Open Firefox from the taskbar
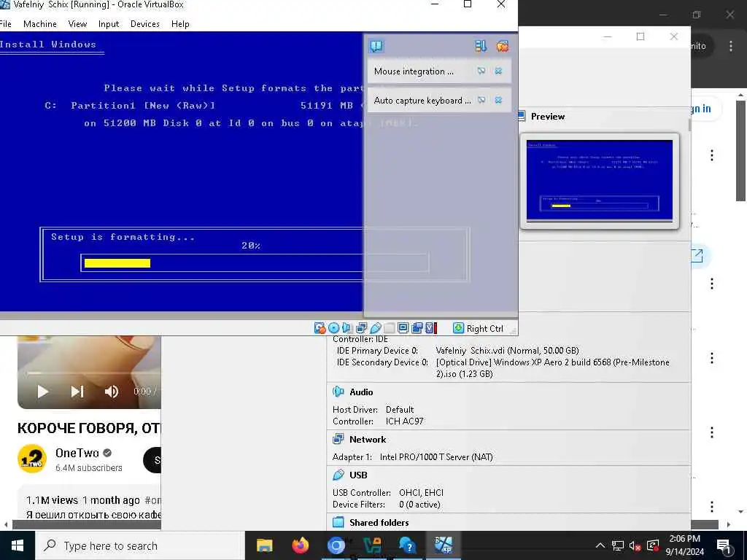The height and width of the screenshot is (560, 747). coord(300,545)
